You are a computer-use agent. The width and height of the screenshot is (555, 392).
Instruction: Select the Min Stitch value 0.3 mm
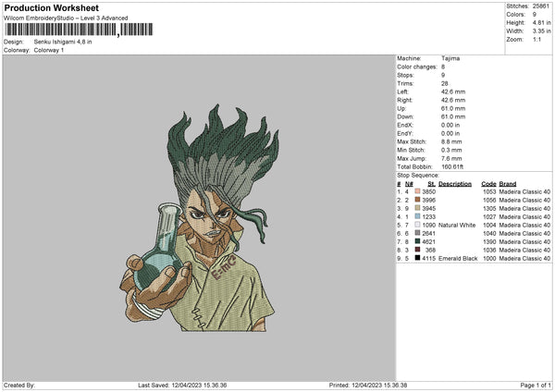[x=451, y=150]
